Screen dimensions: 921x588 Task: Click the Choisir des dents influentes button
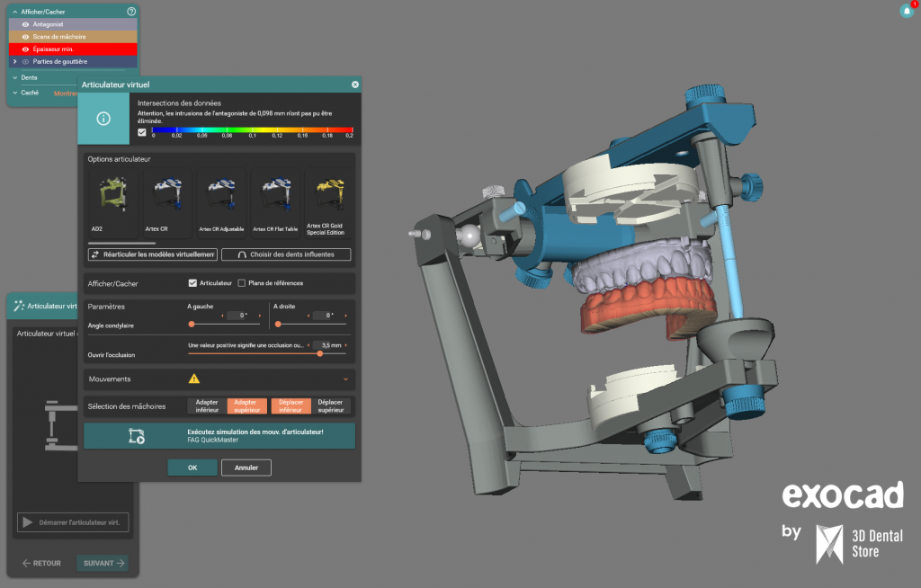point(286,254)
